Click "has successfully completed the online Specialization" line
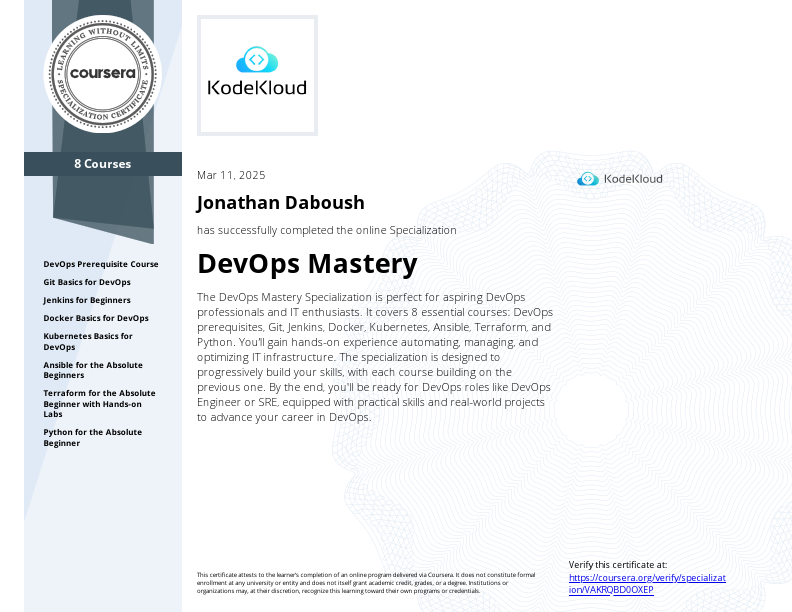 [x=327, y=230]
